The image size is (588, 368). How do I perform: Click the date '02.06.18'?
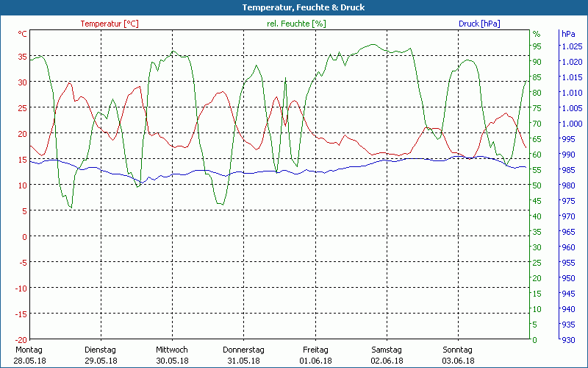387,361
